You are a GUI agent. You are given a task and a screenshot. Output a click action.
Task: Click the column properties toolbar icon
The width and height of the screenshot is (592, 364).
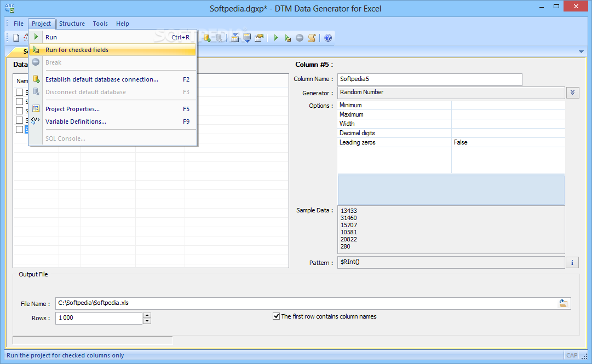pyautogui.click(x=259, y=38)
